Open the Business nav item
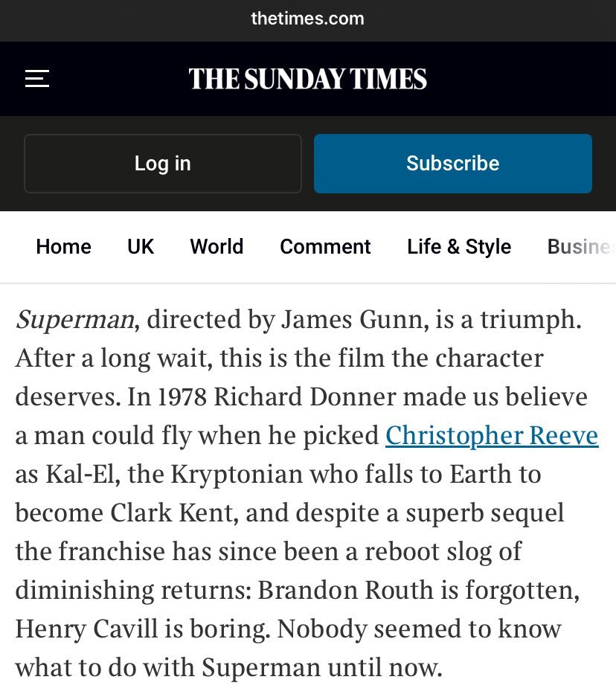 pyautogui.click(x=581, y=247)
